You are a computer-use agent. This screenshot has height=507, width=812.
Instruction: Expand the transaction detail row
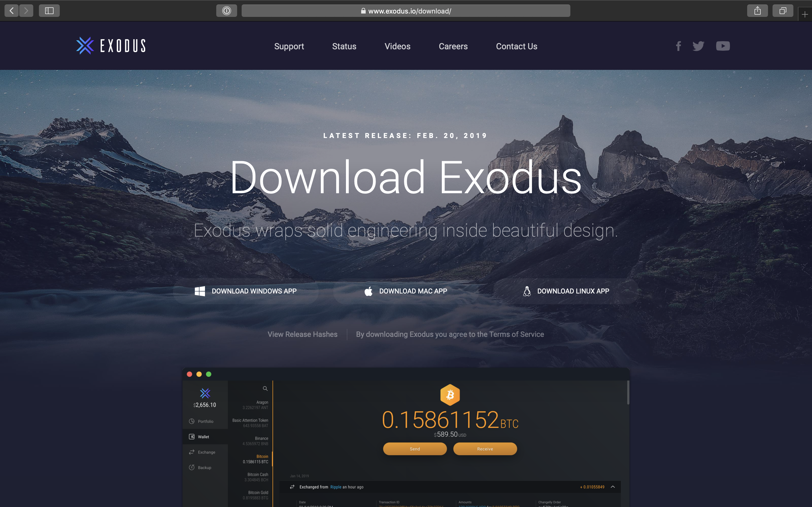(x=613, y=486)
